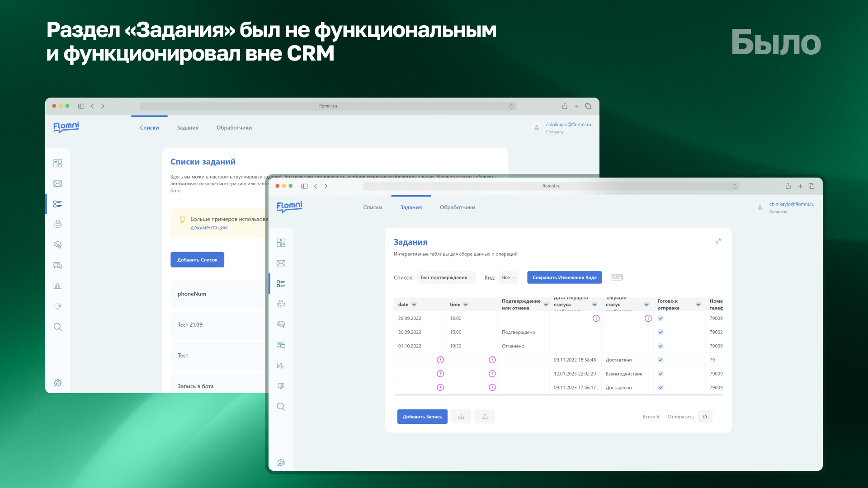Expand the Вид dropdown showing Все
The width and height of the screenshot is (868, 488).
coord(508,277)
